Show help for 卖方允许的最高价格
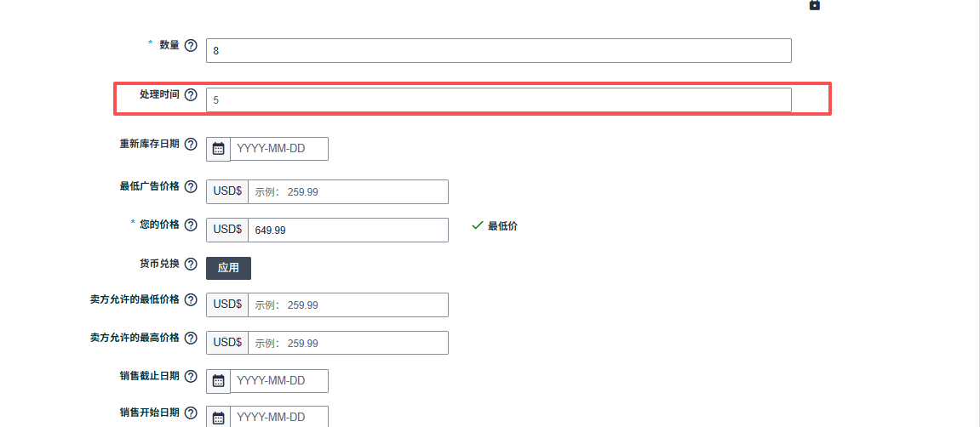Screen dimensions: 980x427 point(191,338)
